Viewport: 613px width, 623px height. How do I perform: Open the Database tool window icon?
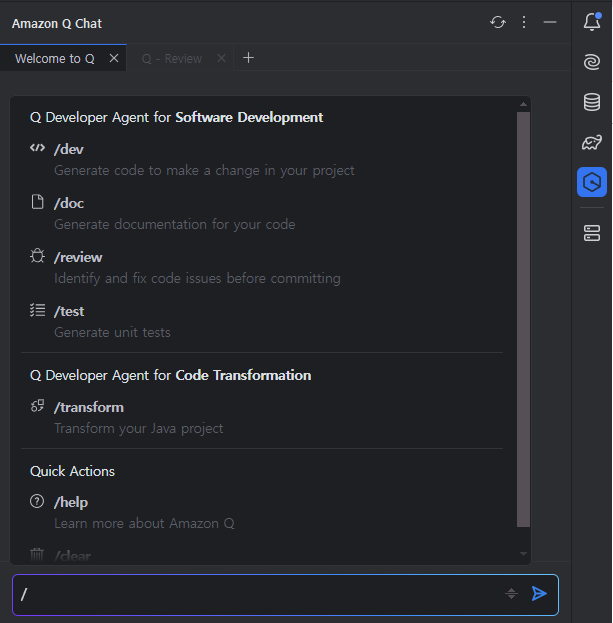coord(592,102)
